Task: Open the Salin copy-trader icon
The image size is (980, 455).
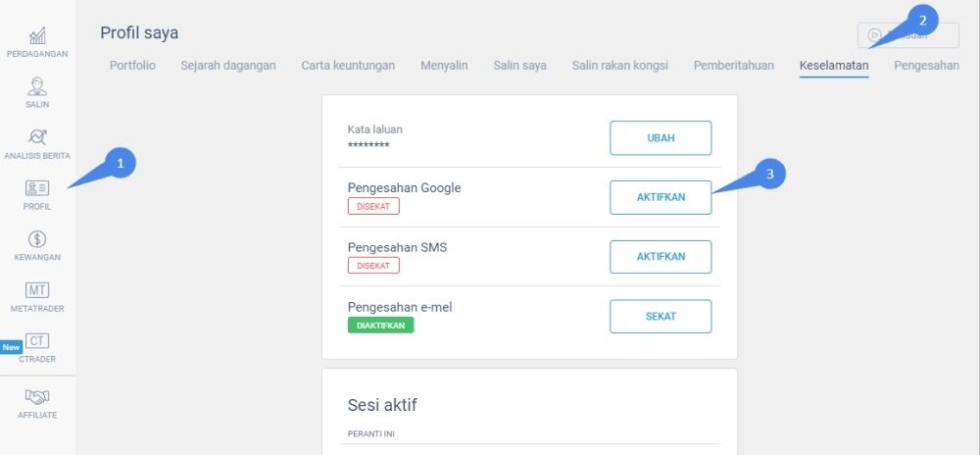Action: pyautogui.click(x=37, y=86)
